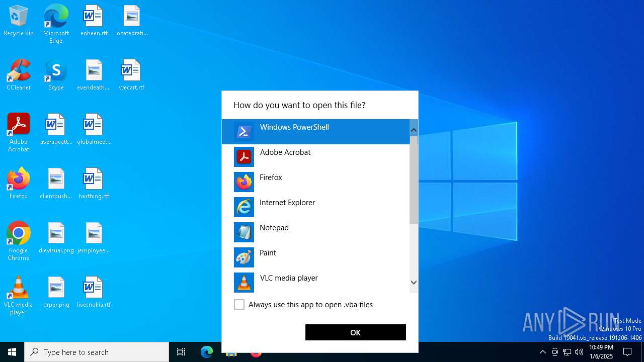Open Adobe Acrobat desktop shortcut
The width and height of the screenshot is (644, 362).
pyautogui.click(x=19, y=133)
